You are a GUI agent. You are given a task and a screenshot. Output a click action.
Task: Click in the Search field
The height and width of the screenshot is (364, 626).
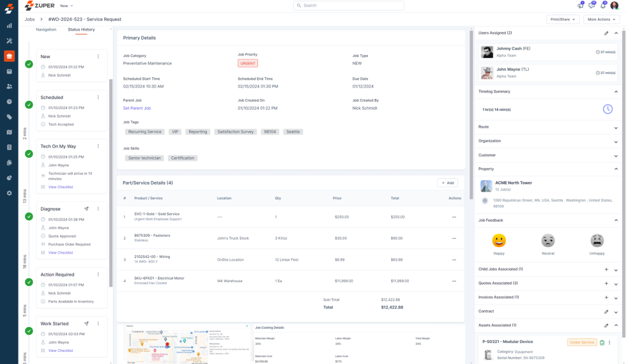pyautogui.click(x=349, y=6)
